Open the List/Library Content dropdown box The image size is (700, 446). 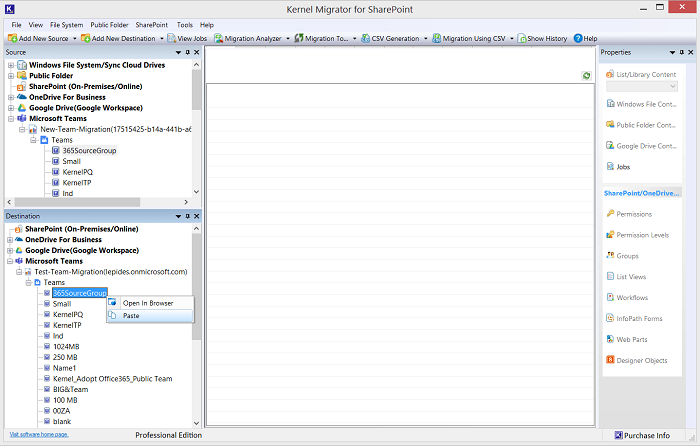coord(646,87)
